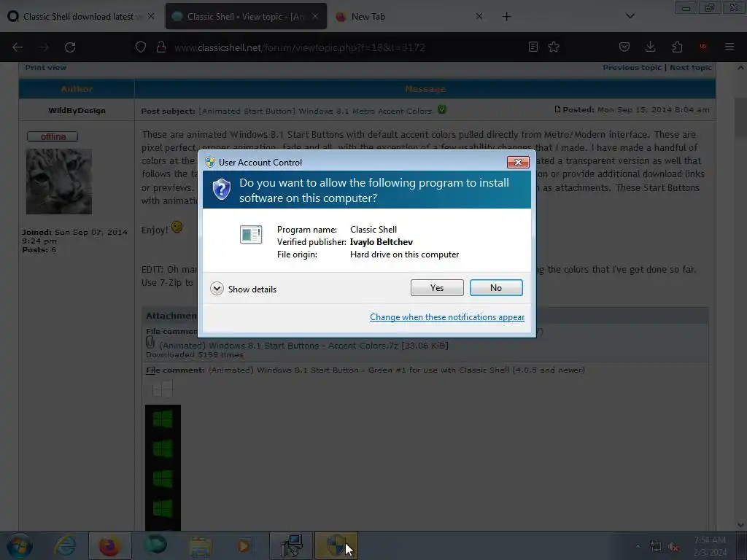The height and width of the screenshot is (560, 747).
Task: Launch Internet Explorer from taskbar
Action: point(65,545)
